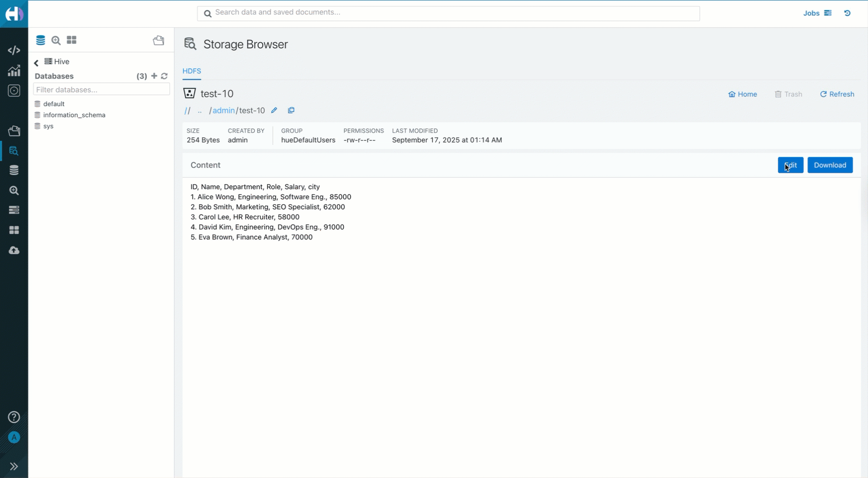
Task: Refresh the databases list icon
Action: pos(164,76)
